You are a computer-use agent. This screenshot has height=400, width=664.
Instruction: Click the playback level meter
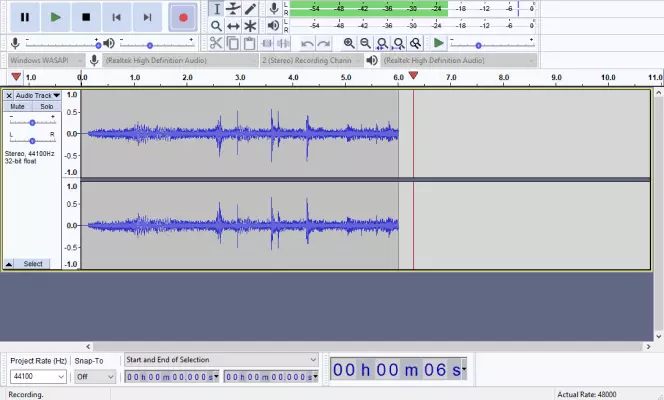pyautogui.click(x=412, y=25)
